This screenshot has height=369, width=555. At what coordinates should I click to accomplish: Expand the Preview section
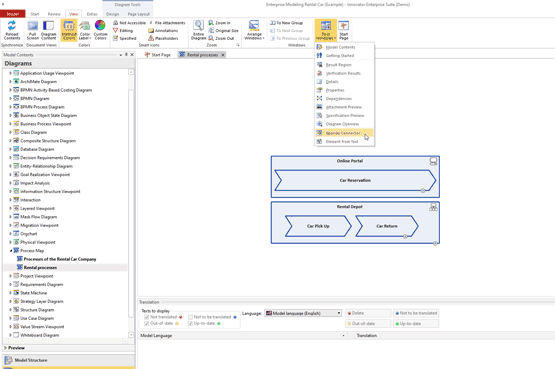point(6,348)
